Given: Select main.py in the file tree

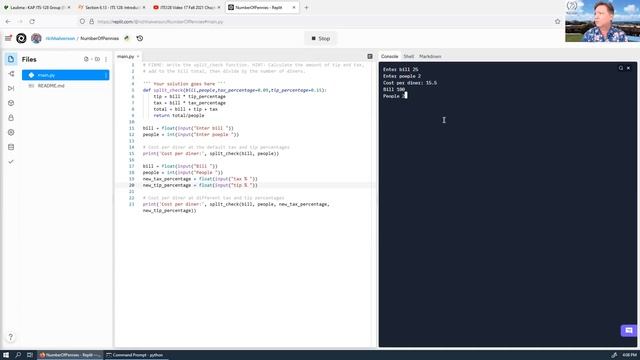Looking at the screenshot, I should pos(65,75).
